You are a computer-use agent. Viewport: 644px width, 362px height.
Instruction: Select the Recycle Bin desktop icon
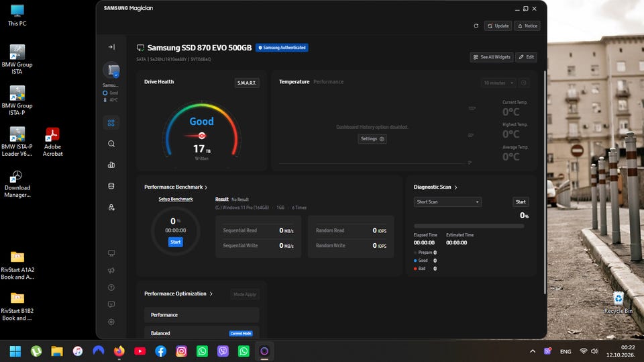[618, 303]
